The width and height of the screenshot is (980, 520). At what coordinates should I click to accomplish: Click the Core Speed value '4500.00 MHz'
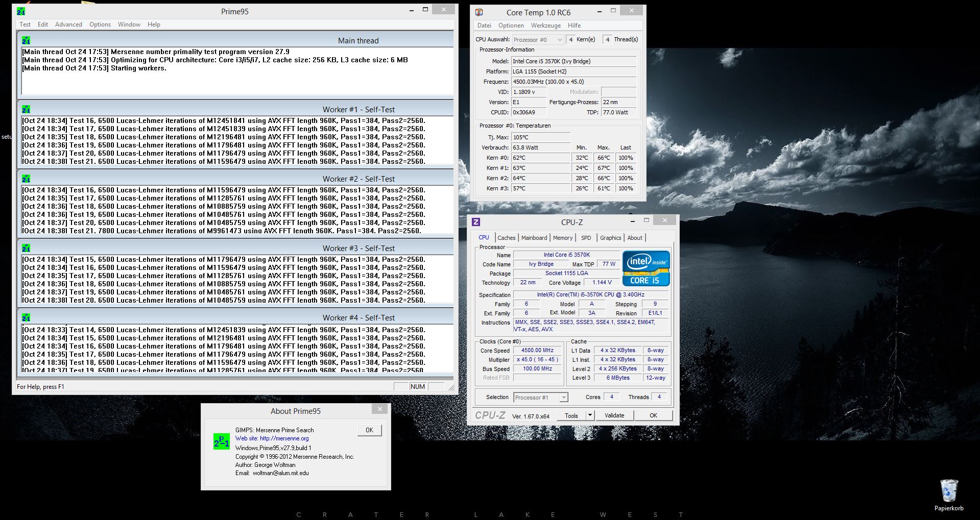tap(537, 351)
